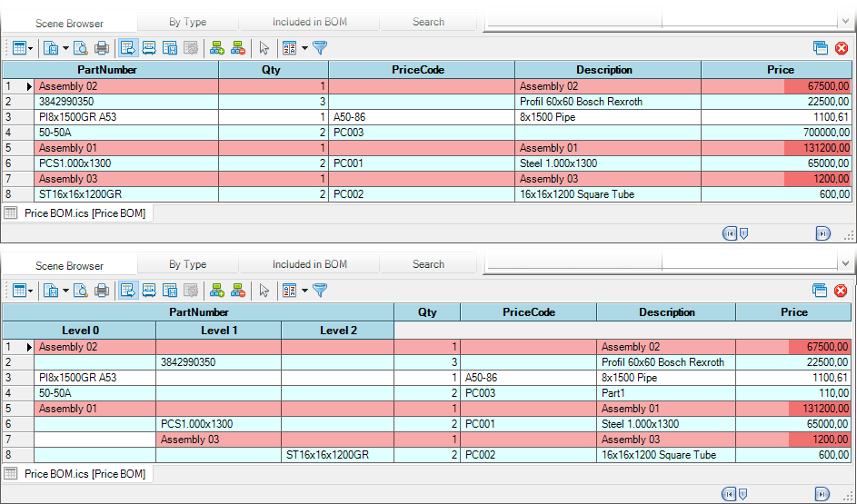Click the slider thumb marker at the bottom of the top panel
This screenshot has width=857, height=504.
pos(743,233)
